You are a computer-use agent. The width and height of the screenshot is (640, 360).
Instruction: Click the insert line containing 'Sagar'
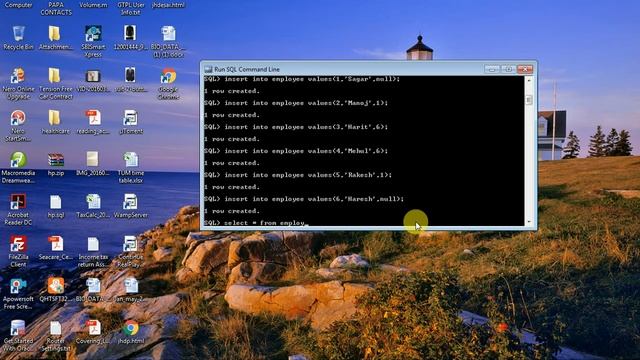(302, 79)
